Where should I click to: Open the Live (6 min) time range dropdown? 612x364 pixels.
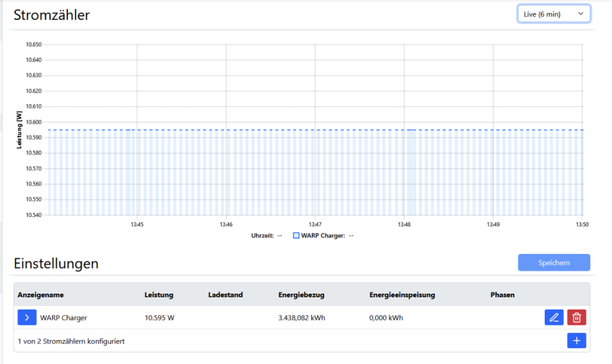tap(553, 14)
